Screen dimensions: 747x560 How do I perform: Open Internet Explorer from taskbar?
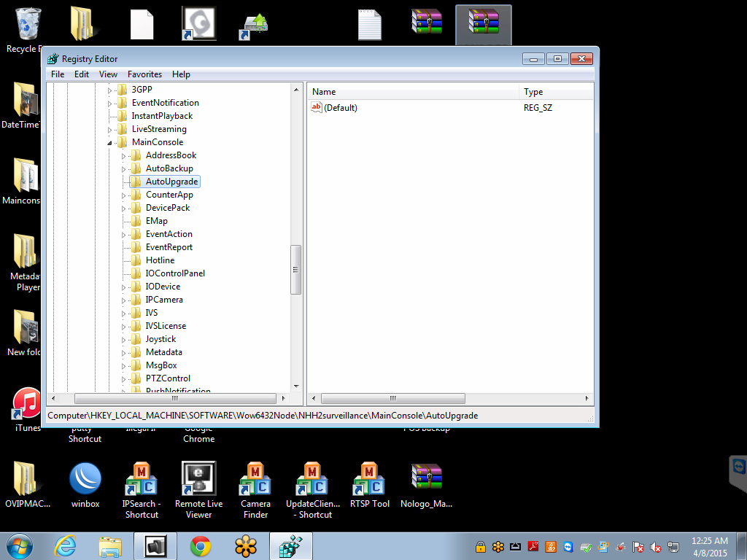pos(65,546)
